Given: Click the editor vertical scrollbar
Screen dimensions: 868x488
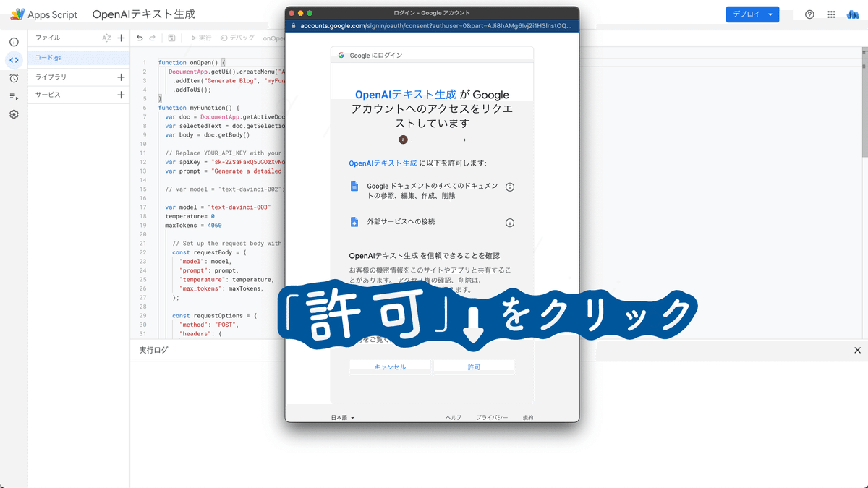Looking at the screenshot, I should [864, 101].
